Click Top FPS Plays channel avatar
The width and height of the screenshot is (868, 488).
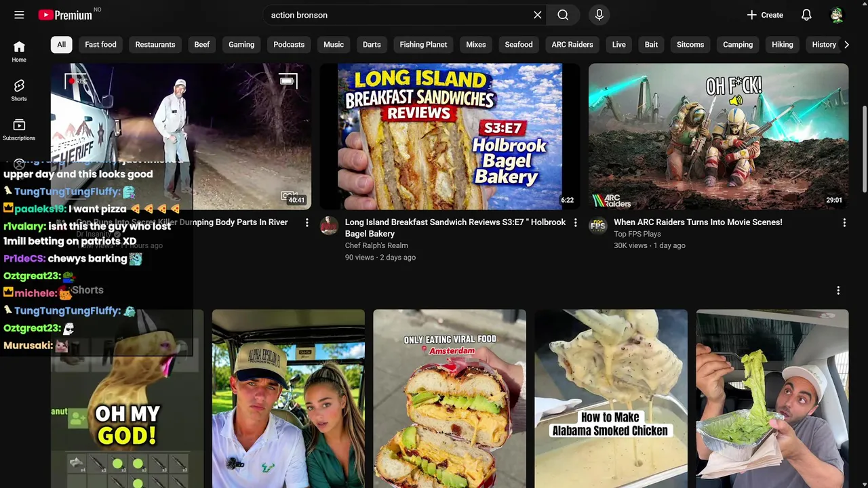(x=597, y=226)
